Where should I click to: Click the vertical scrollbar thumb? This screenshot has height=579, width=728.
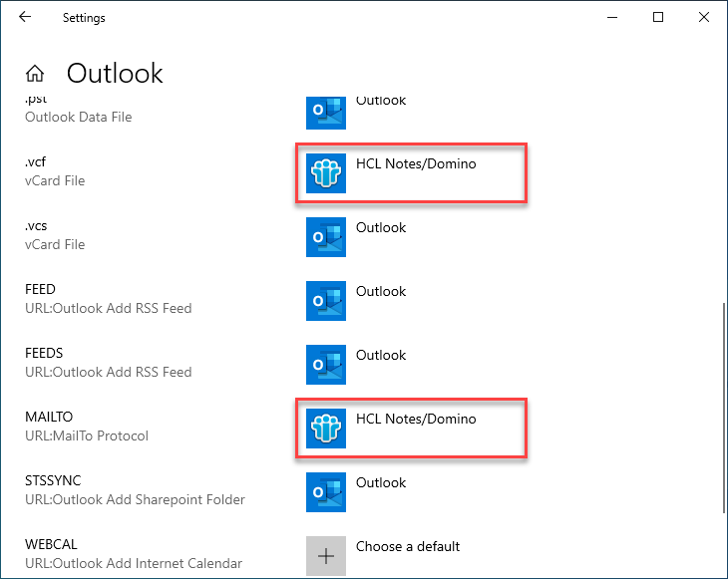pos(722,409)
